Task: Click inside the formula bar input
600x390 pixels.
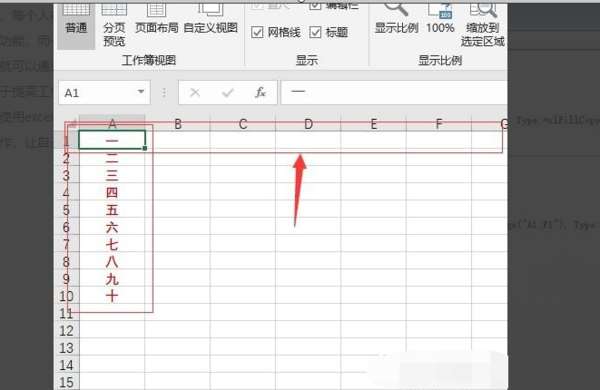Action: (394, 92)
